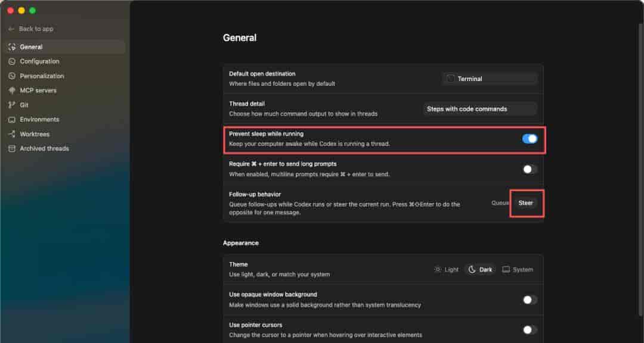Click the Appearance section heading
Image resolution: width=644 pixels, height=343 pixels.
tap(241, 244)
